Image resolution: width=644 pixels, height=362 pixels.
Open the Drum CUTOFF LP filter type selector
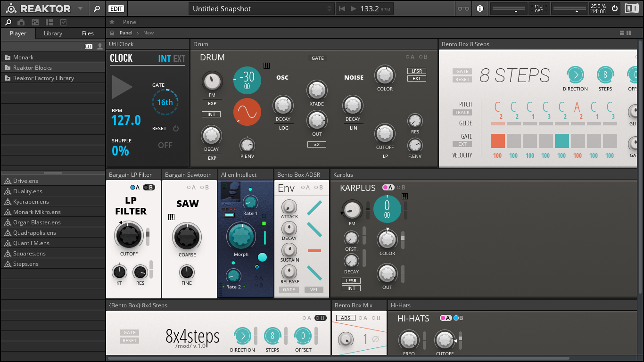point(385,156)
